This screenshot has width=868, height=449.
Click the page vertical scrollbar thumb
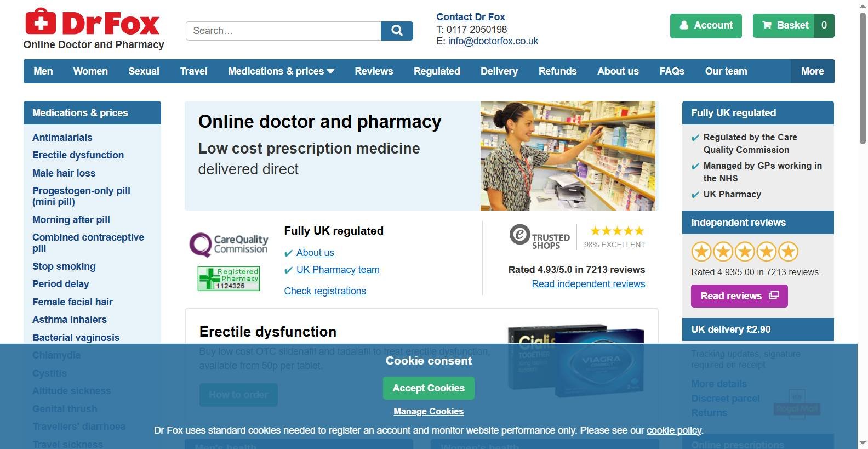point(863,78)
